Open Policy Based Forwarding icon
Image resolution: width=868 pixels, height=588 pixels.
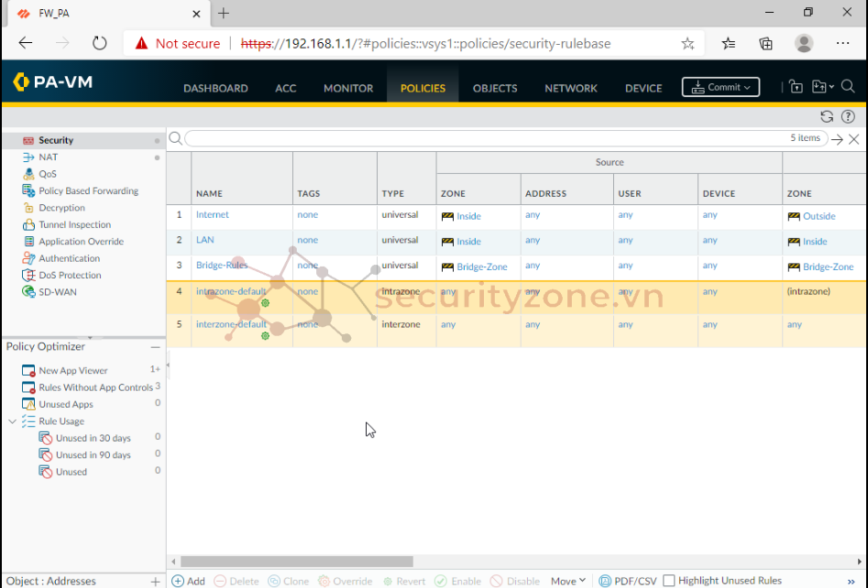click(28, 191)
